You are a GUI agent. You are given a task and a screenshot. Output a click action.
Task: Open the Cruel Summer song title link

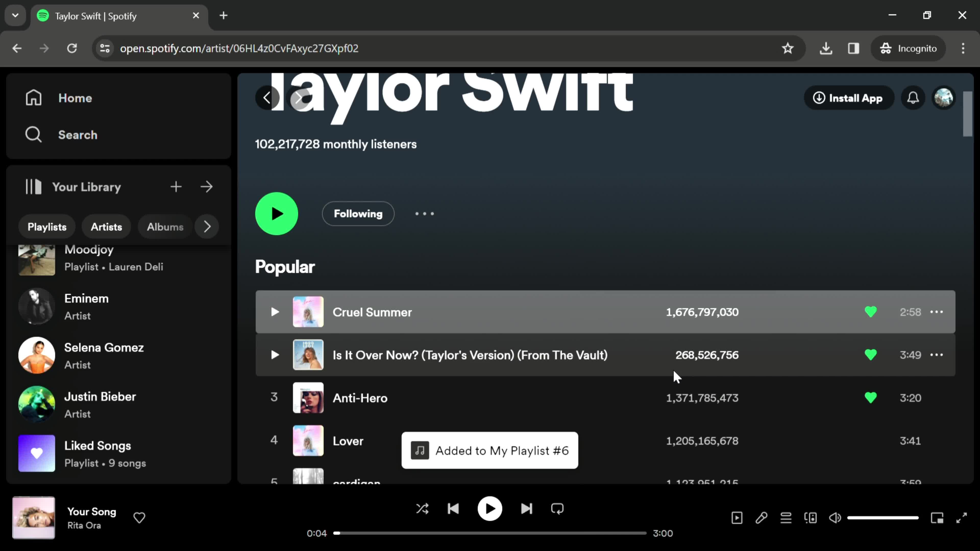(372, 312)
